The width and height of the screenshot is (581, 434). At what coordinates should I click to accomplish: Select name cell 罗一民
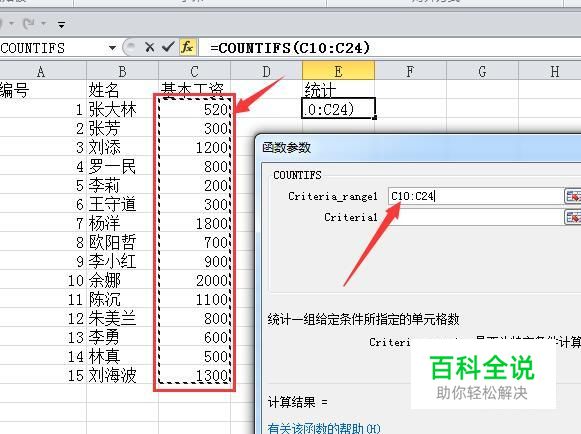(122, 166)
